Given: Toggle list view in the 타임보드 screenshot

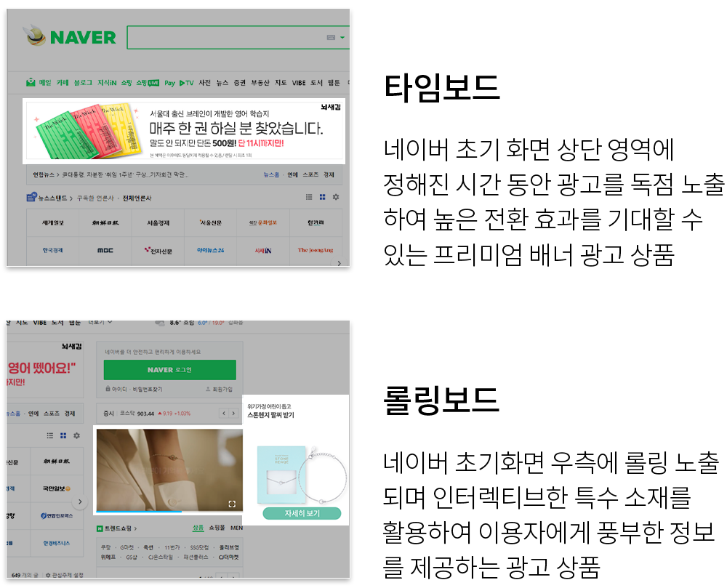Looking at the screenshot, I should [309, 197].
